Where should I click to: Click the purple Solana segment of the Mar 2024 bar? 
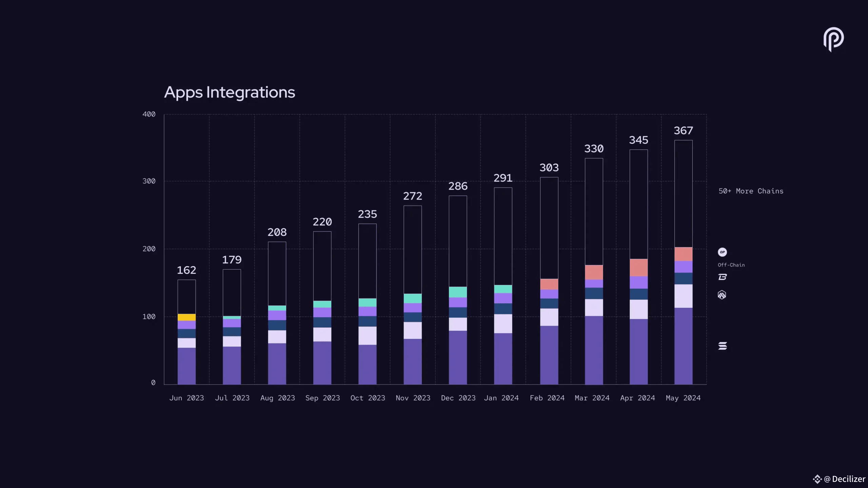tap(594, 350)
